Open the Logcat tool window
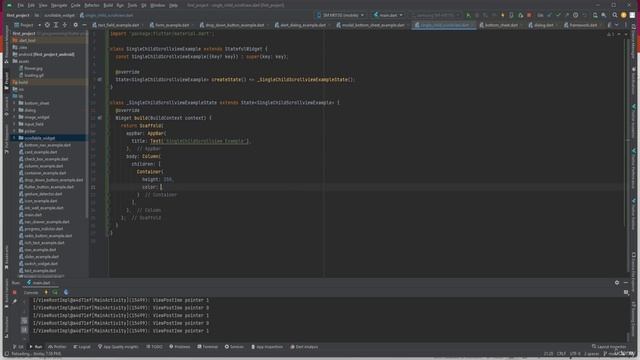This screenshot has height=360, width=640. click(82, 347)
